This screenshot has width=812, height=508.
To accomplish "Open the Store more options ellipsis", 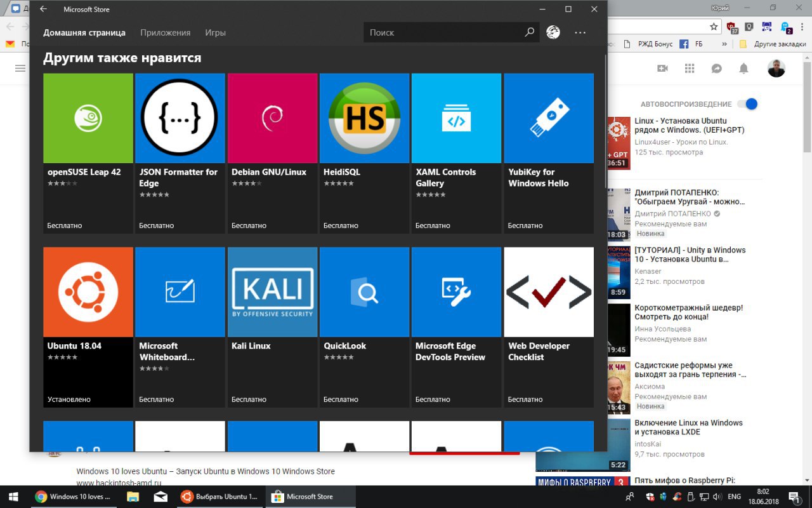I will 580,32.
